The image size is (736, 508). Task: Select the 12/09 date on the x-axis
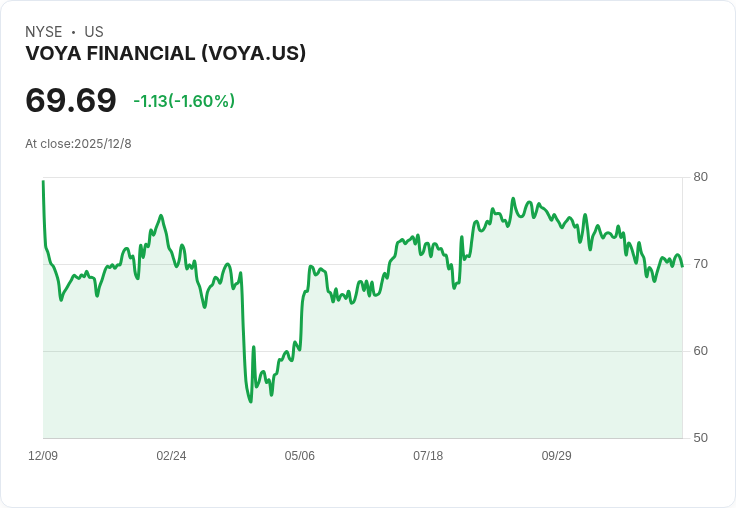(x=43, y=456)
